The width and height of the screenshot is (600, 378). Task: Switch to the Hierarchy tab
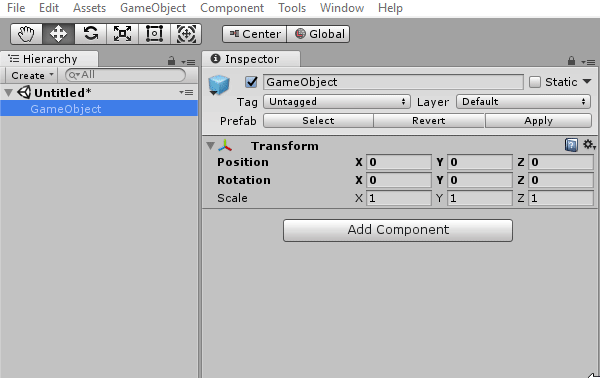click(49, 59)
